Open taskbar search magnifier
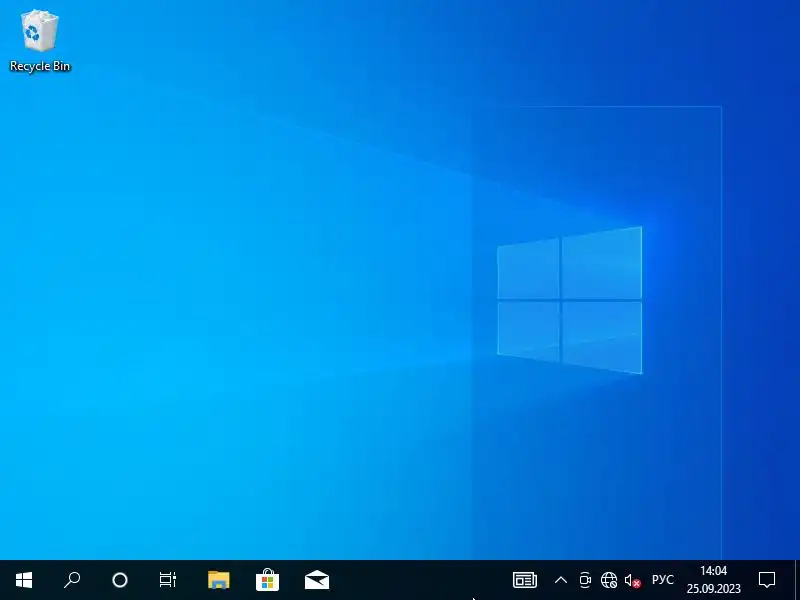 [72, 580]
